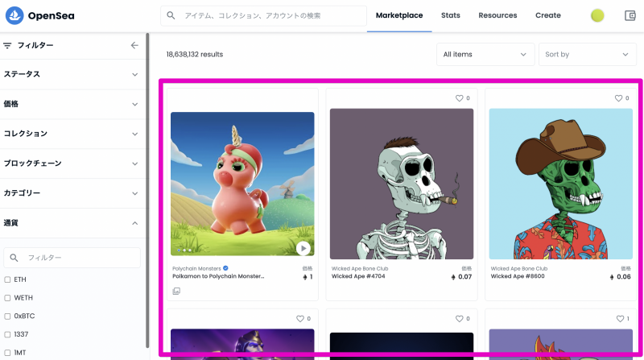Open the green cowboy ape thumbnail
The width and height of the screenshot is (644, 360).
(x=560, y=184)
